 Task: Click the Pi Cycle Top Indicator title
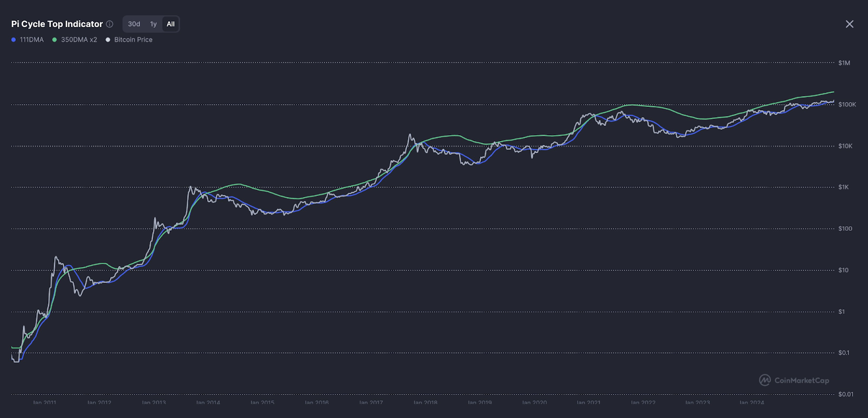57,24
